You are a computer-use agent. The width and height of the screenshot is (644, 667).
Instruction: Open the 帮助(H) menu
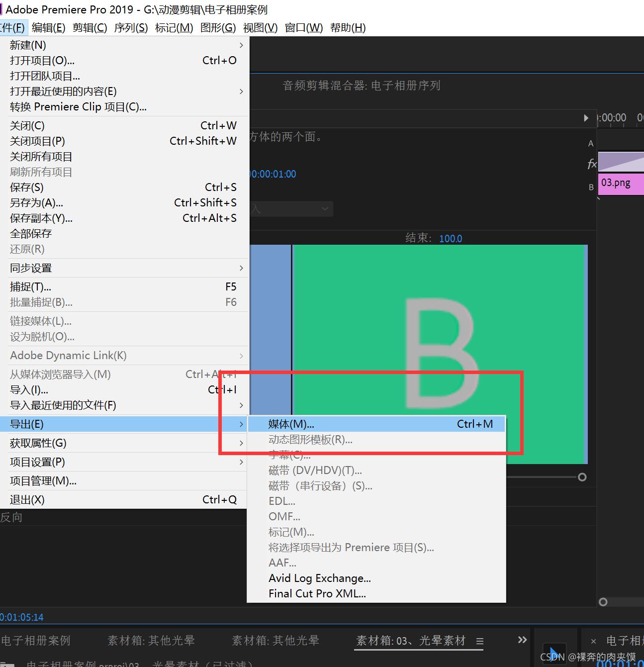click(348, 28)
